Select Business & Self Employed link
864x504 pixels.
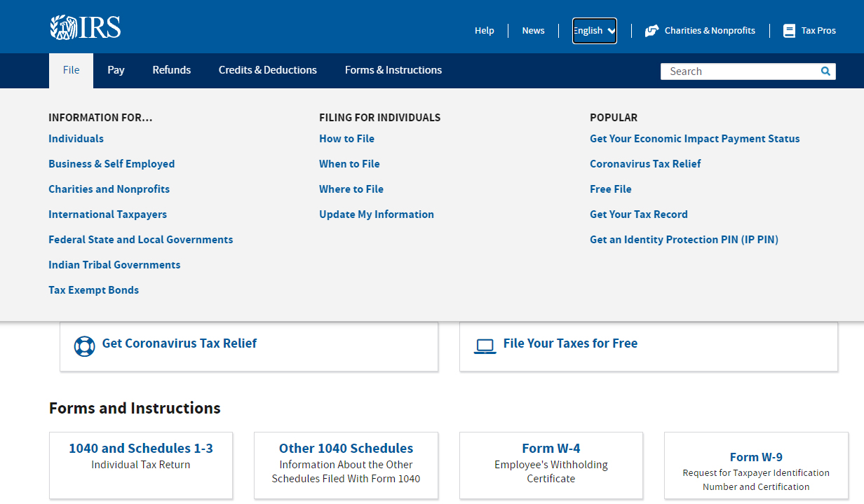tap(112, 164)
